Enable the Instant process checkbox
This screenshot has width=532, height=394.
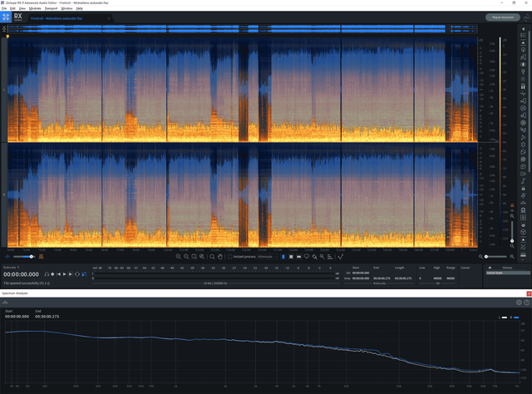click(230, 257)
